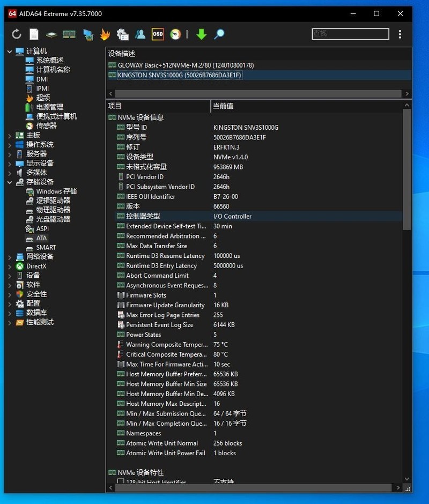Viewport: 429px width, 504px height.
Task: Toggle the 128-bit Host Identifier checkbox
Action: [x=121, y=481]
